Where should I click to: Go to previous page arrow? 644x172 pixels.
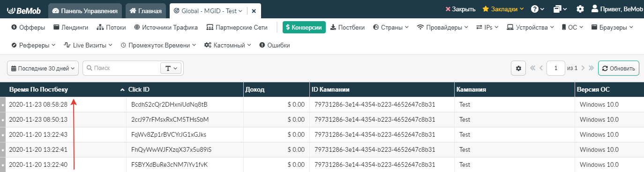pyautogui.click(x=541, y=68)
